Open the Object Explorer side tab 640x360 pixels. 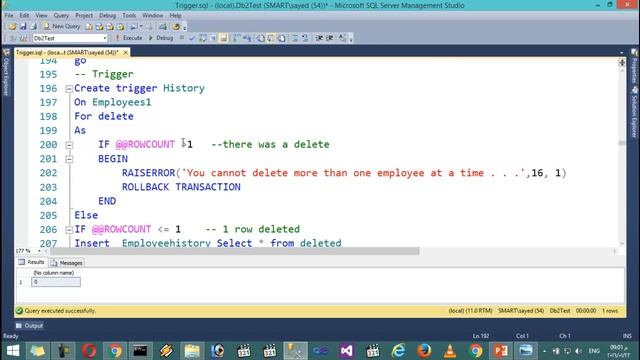[x=6, y=73]
